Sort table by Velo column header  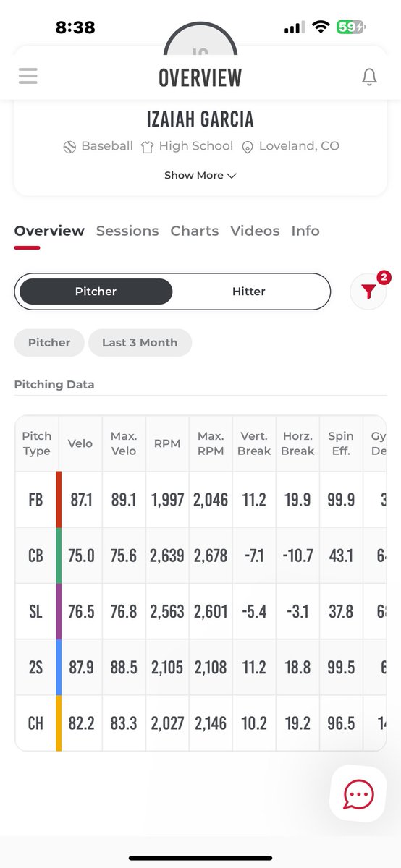coord(80,443)
